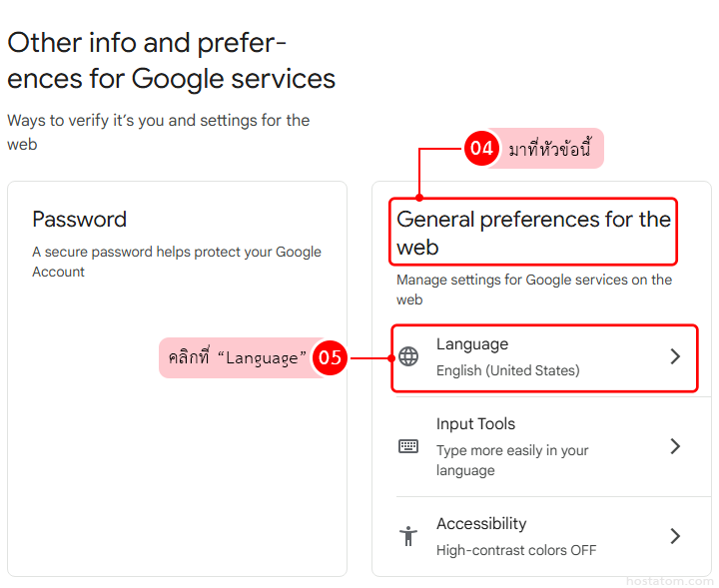Viewport: 719px width, 588px height.
Task: Click the High-contrast colors OFF status
Action: [x=516, y=550]
